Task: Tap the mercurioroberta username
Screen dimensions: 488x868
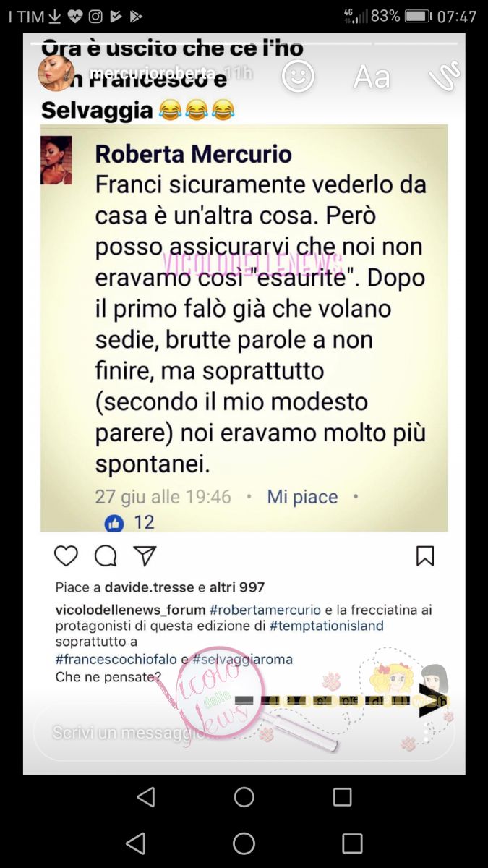Action: (153, 73)
